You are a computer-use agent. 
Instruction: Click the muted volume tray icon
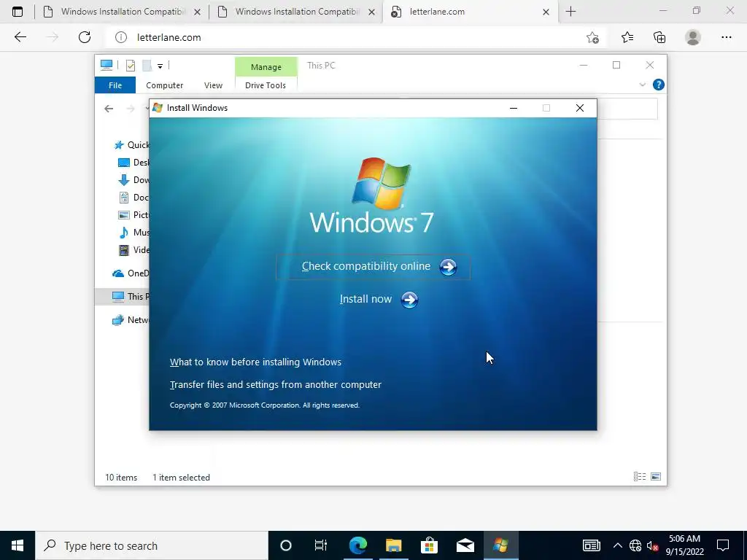pos(652,545)
